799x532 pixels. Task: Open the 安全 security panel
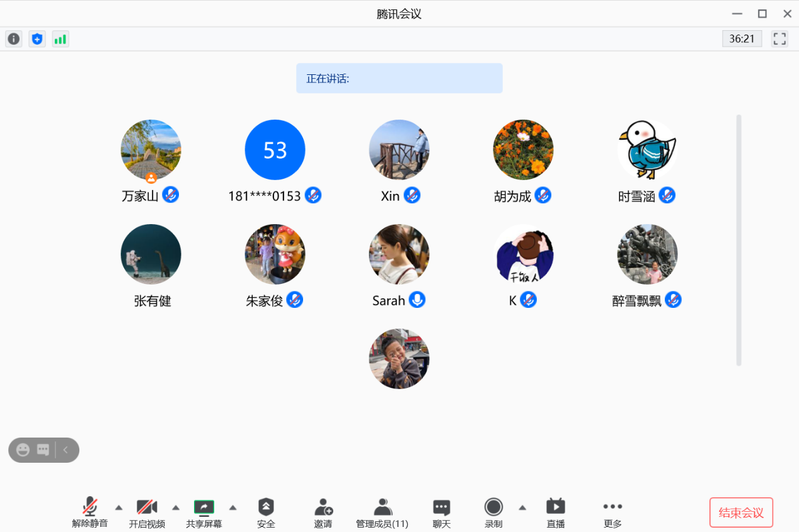(x=266, y=511)
